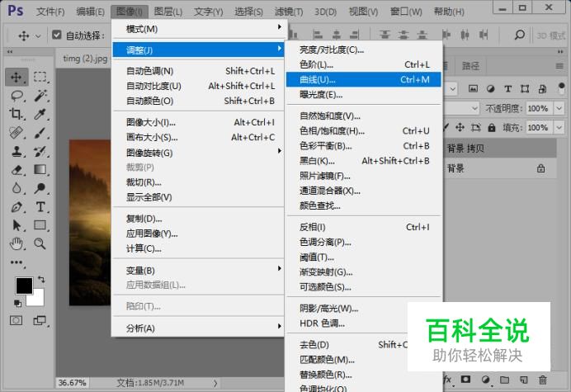571x392 pixels.
Task: Open the Filter (滤镜) menu
Action: [289, 12]
